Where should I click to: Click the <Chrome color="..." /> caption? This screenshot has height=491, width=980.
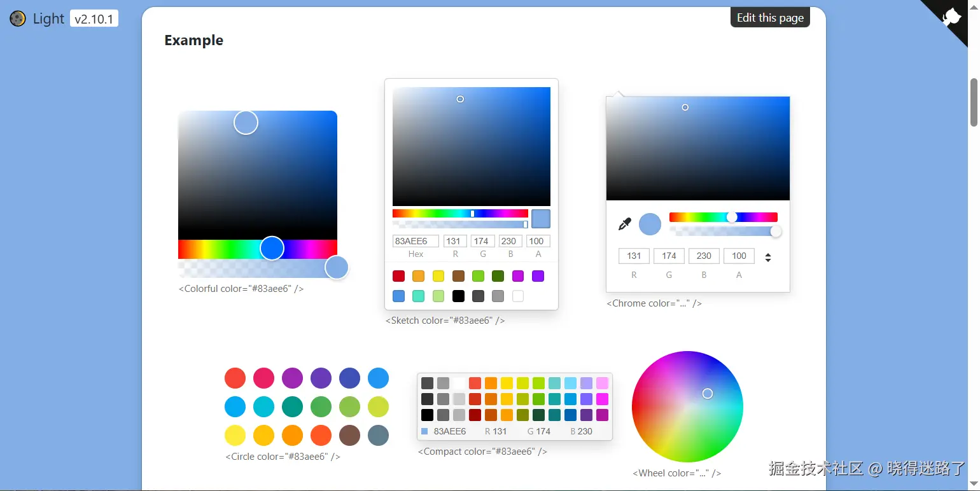click(x=654, y=303)
